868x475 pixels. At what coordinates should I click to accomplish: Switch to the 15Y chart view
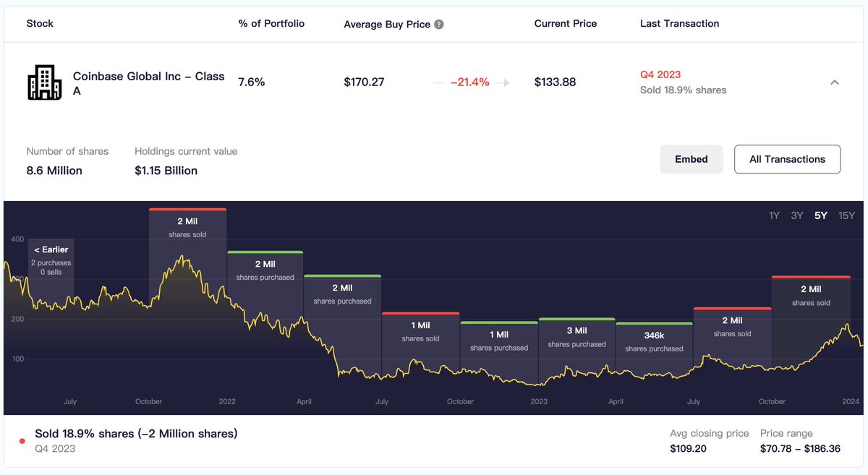[x=846, y=215]
